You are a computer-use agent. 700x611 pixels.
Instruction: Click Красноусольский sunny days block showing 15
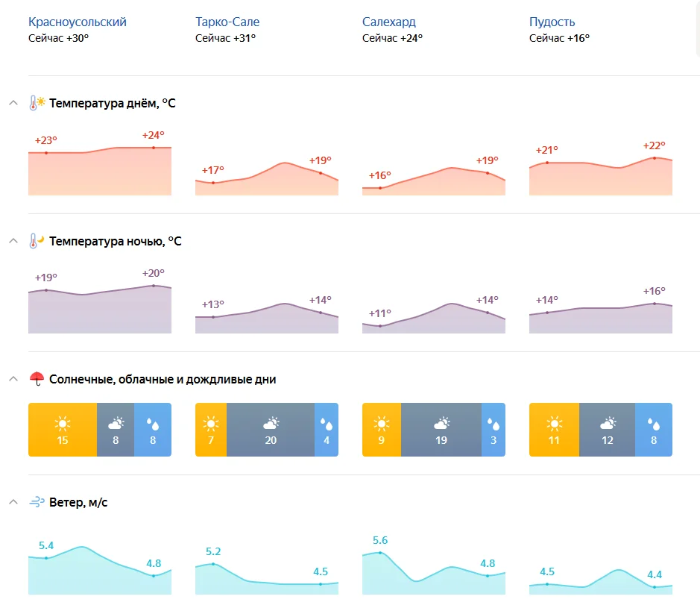[63, 430]
